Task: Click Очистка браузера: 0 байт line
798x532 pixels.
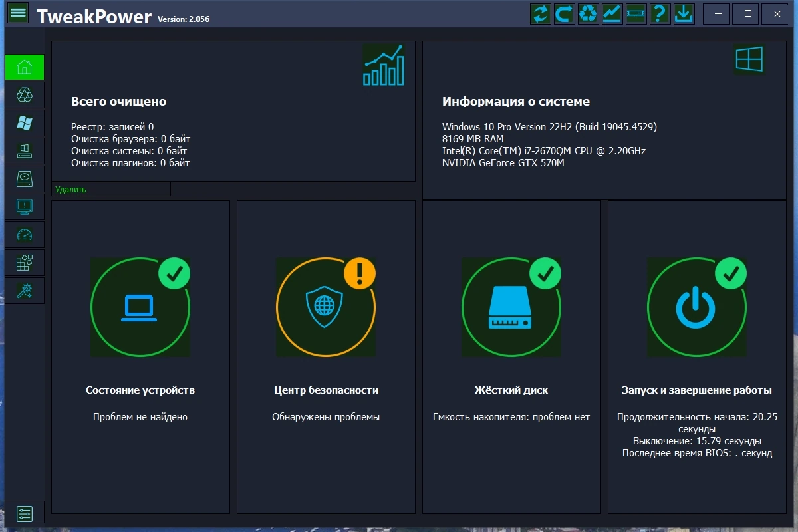Action: click(x=130, y=139)
